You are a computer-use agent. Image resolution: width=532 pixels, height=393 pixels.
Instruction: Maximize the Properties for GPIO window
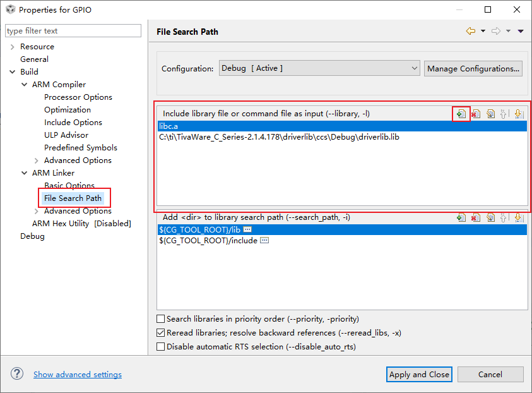488,9
